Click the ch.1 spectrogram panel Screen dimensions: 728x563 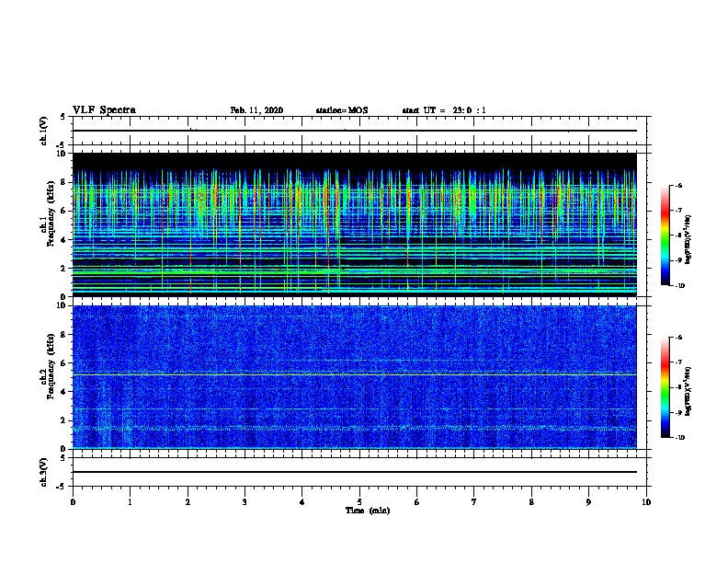(x=354, y=224)
